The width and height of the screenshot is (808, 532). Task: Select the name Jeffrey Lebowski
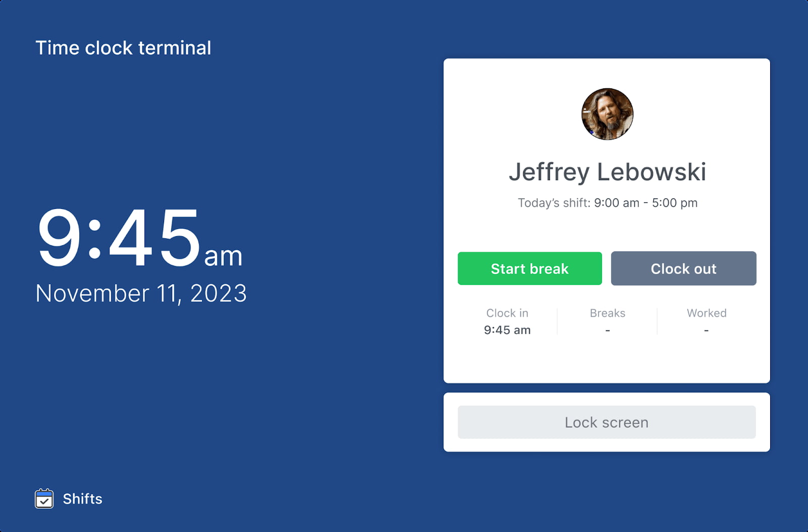pyautogui.click(x=608, y=172)
